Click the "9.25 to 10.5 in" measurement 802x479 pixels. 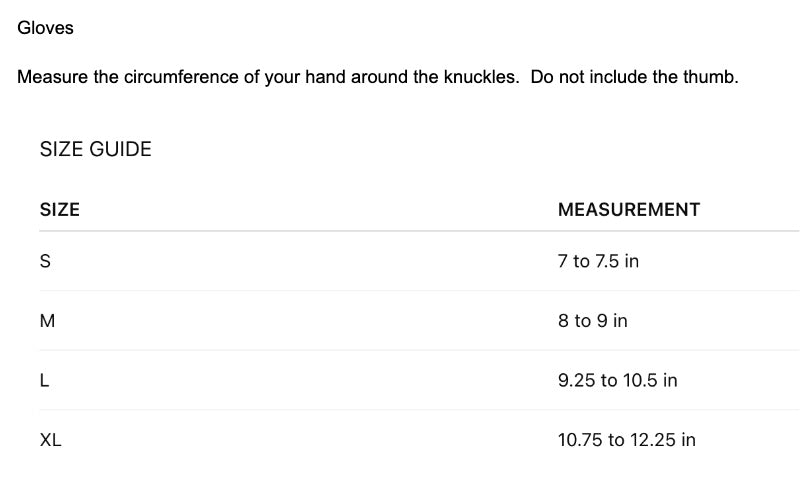tap(618, 381)
